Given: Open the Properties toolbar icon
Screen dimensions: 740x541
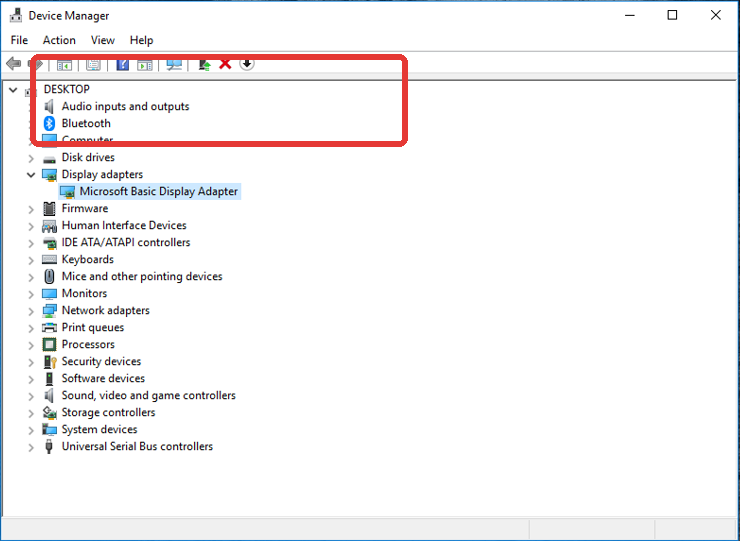Looking at the screenshot, I should pos(93,65).
